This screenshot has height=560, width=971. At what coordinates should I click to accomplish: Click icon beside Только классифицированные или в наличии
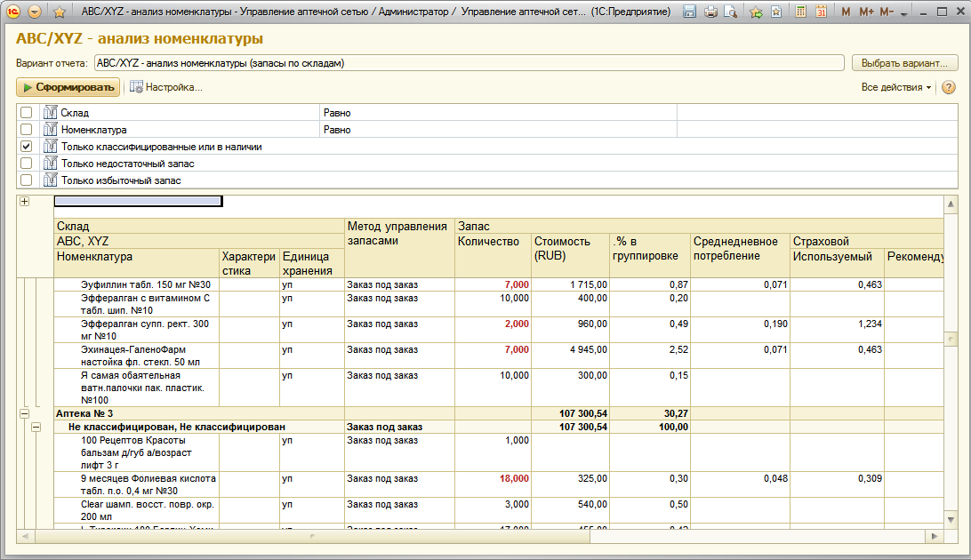click(x=50, y=147)
